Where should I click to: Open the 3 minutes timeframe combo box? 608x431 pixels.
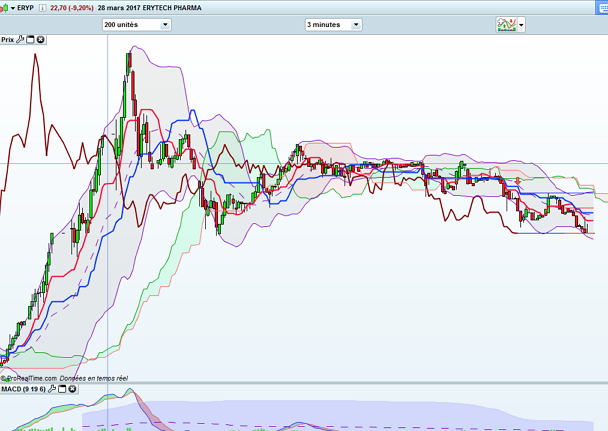click(x=333, y=24)
